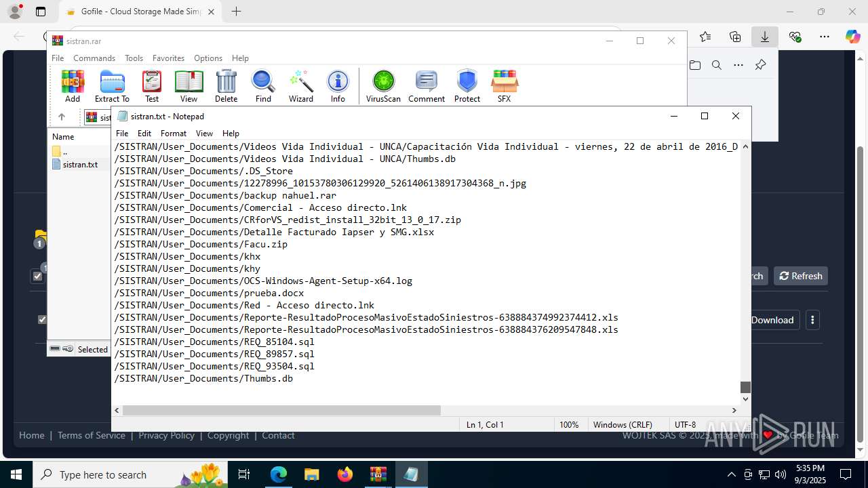Screen dimensions: 868x488
Task: Pin the downloads panel
Action: pos(760,65)
